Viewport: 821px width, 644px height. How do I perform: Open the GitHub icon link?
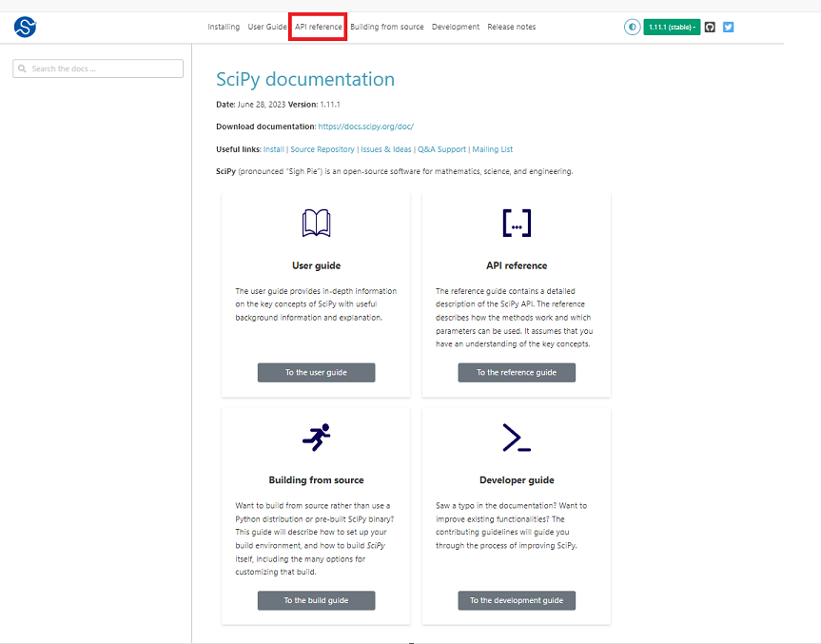pos(710,28)
